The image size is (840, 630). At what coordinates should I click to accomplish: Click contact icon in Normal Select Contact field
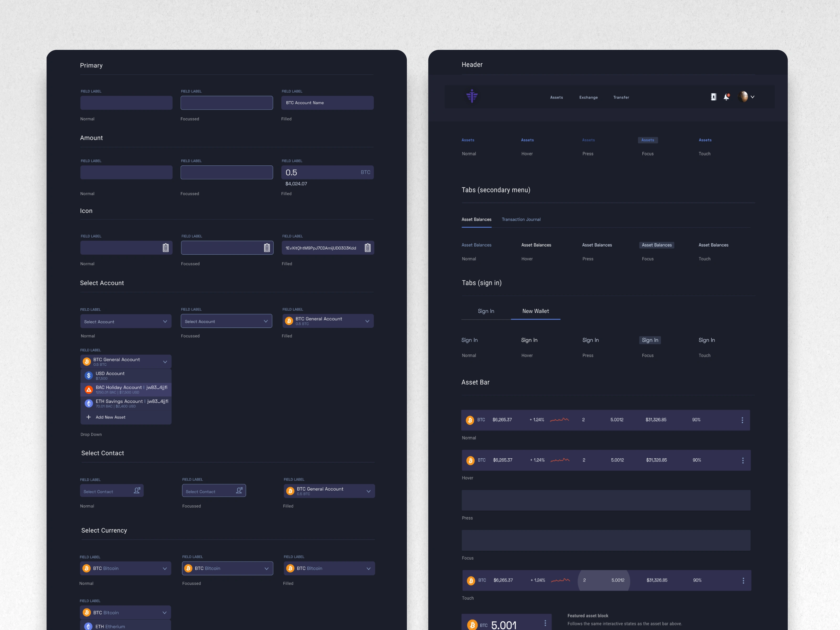[137, 491]
